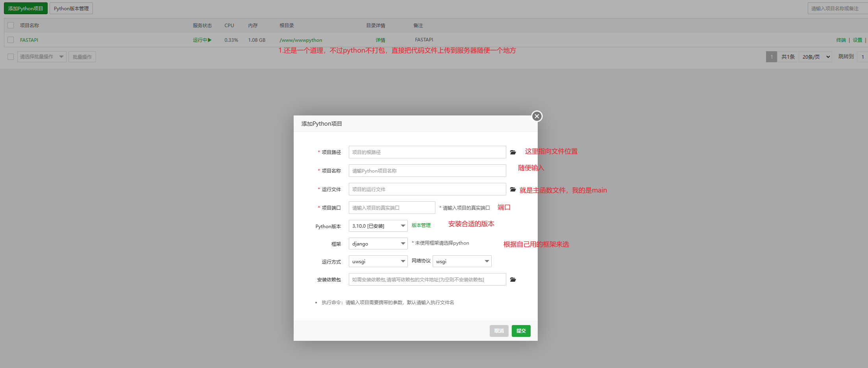This screenshot has width=868, height=368.
Task: Click the 根目录 column header
Action: point(287,26)
